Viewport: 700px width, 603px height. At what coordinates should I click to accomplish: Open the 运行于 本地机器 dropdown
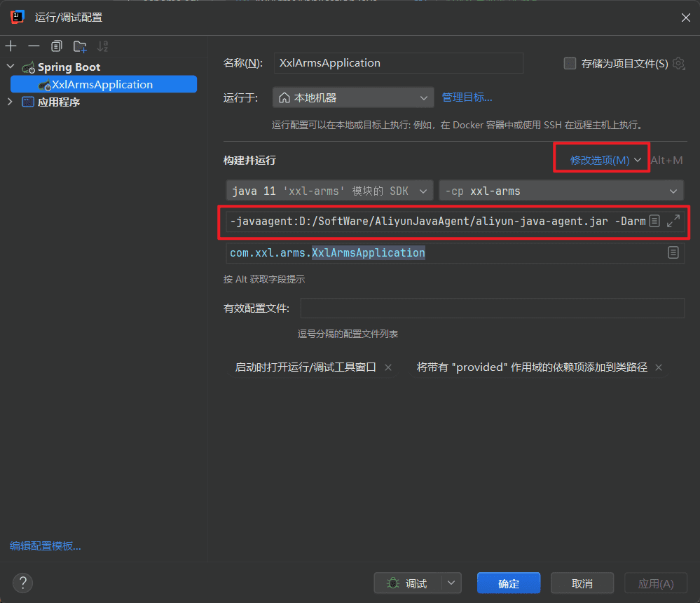click(353, 97)
